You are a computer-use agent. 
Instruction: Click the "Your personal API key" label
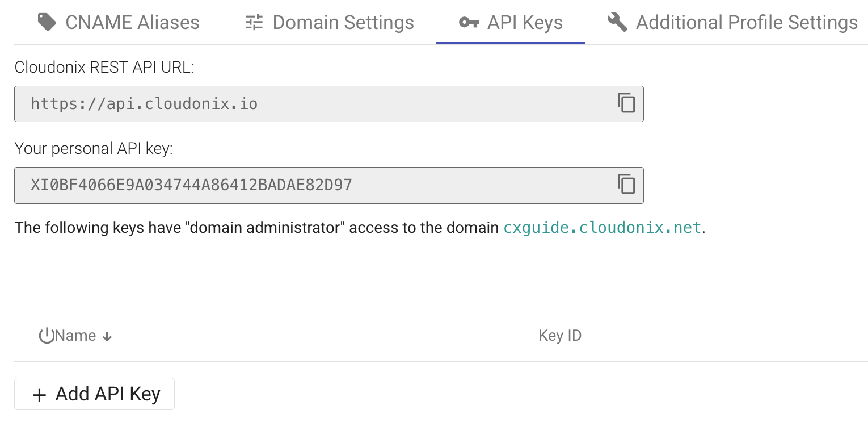point(94,149)
